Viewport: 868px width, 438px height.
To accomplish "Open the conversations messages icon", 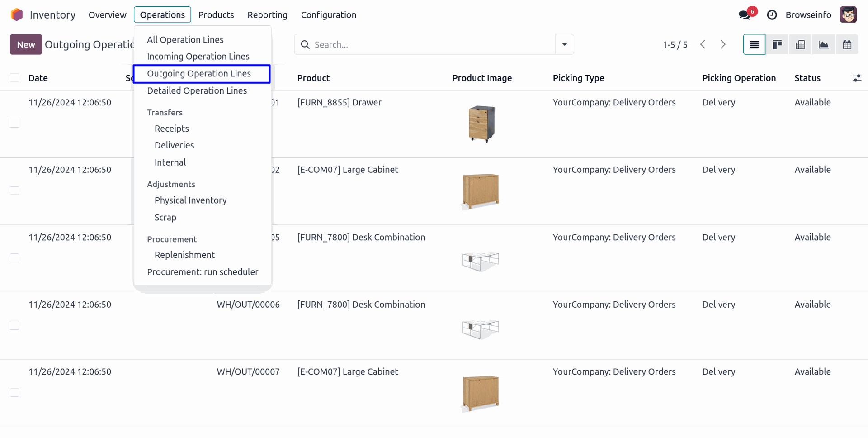I will click(x=744, y=15).
